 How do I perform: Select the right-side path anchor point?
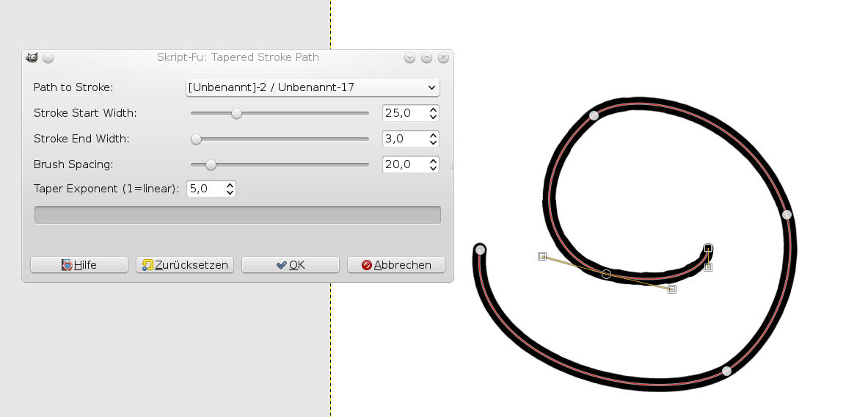tap(787, 214)
